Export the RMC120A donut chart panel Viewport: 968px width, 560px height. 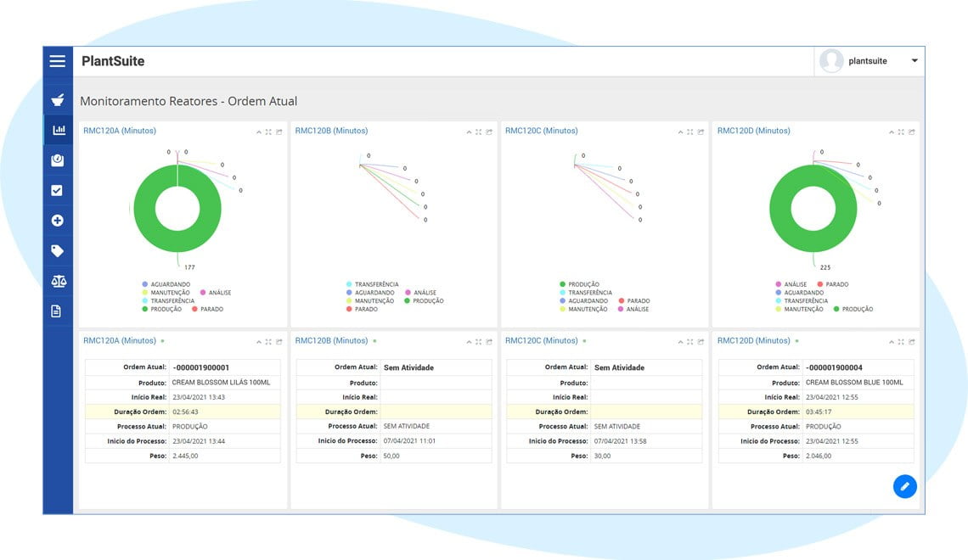tap(279, 132)
